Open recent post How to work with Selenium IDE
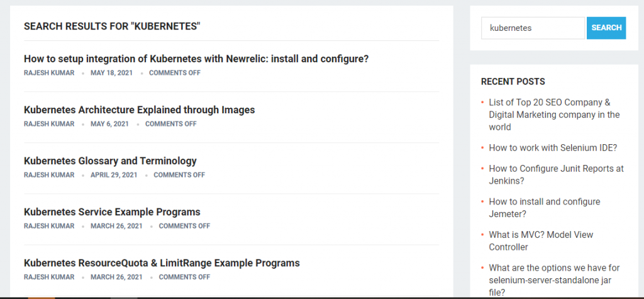This screenshot has height=299, width=644. tap(553, 148)
